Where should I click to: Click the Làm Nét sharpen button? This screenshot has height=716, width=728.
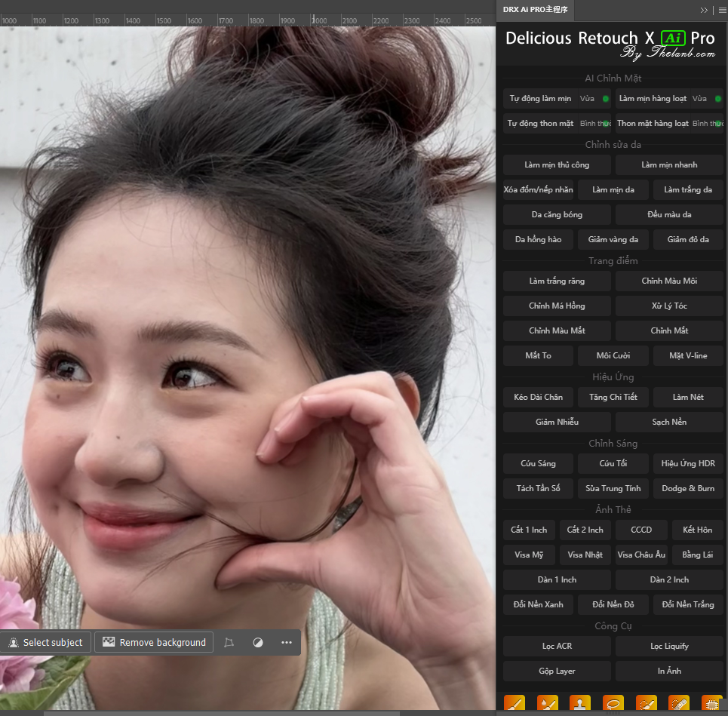pyautogui.click(x=688, y=397)
